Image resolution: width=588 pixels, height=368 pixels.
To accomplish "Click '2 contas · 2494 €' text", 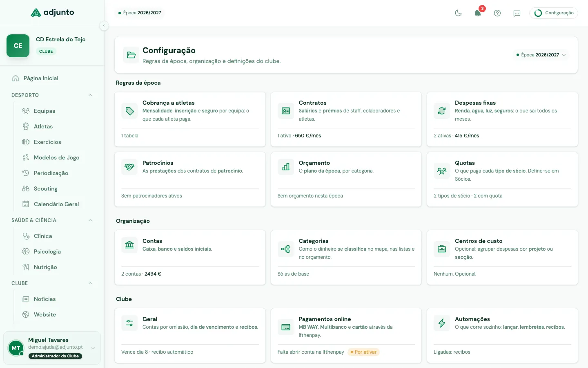I will (141, 274).
